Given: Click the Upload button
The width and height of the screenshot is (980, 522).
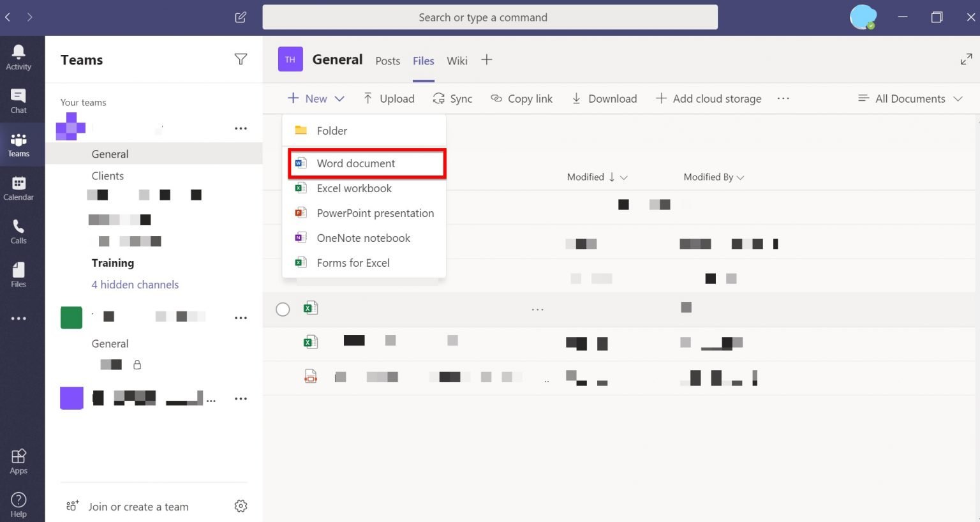Looking at the screenshot, I should [x=389, y=98].
